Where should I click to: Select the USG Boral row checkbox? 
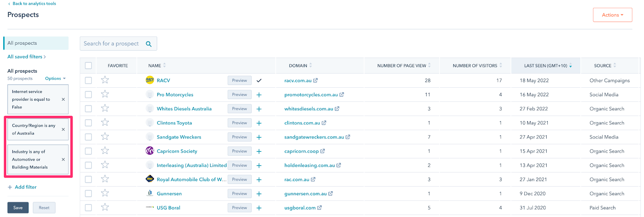89,208
